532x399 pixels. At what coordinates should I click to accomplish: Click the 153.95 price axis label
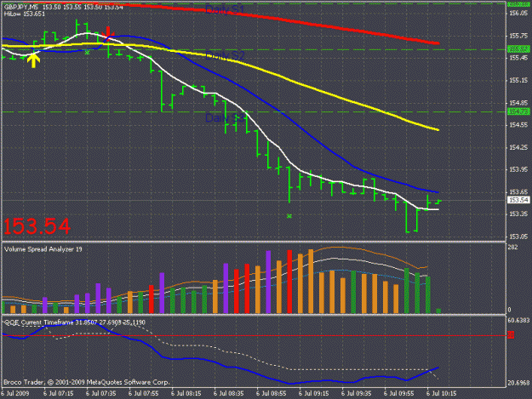coord(518,169)
